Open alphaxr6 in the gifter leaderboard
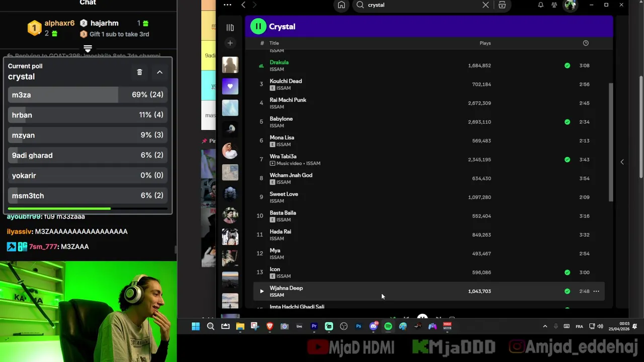 coord(59,23)
